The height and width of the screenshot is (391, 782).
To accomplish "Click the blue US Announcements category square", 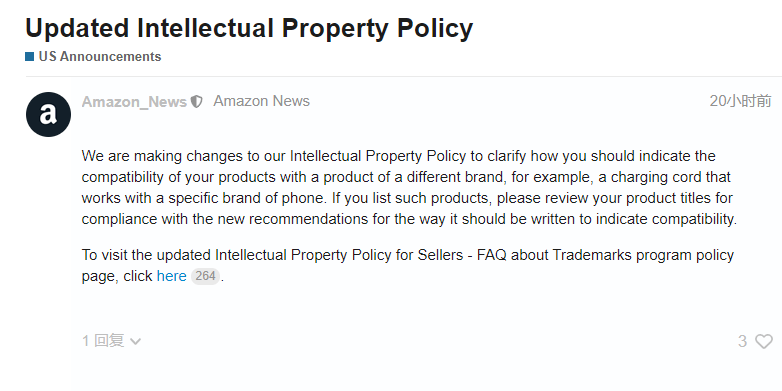I will pos(30,56).
